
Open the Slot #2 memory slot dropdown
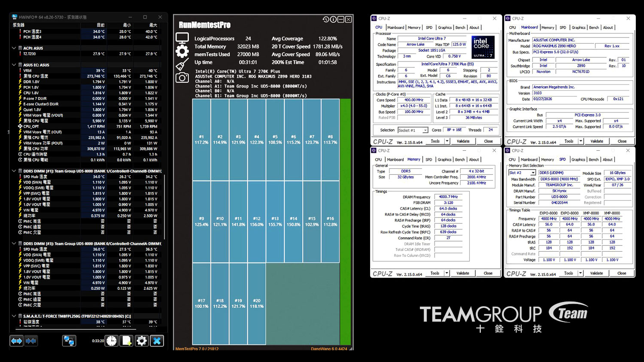tap(533, 173)
